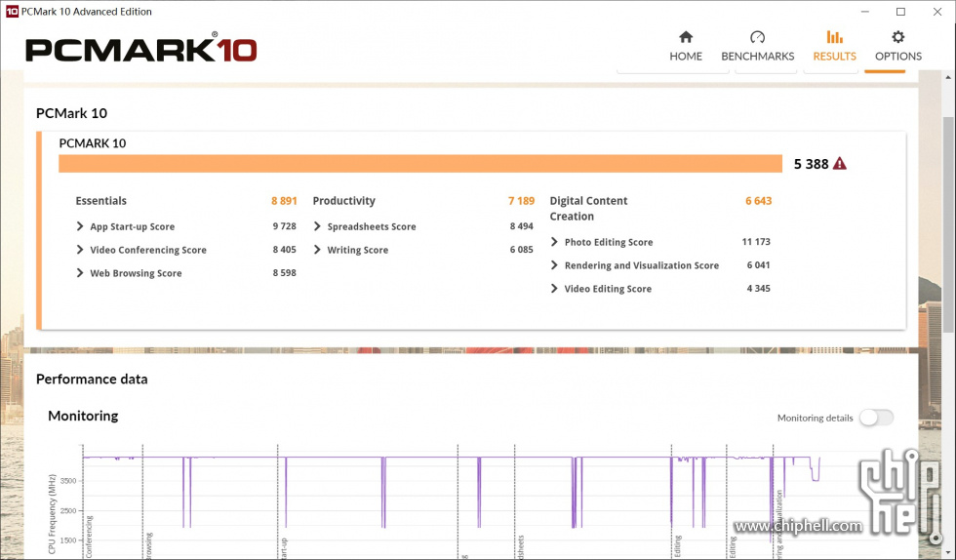
Task: Toggle the Monitoring details switch
Action: (x=877, y=418)
